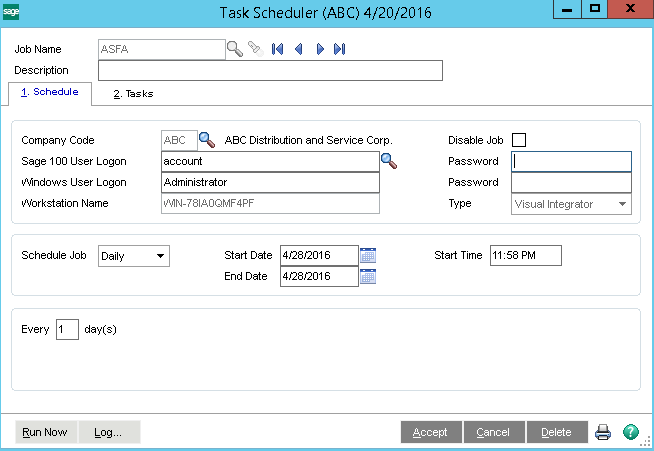This screenshot has height=451, width=654.
Task: Open the Sage 100 User Logon lookup
Action: click(x=389, y=160)
